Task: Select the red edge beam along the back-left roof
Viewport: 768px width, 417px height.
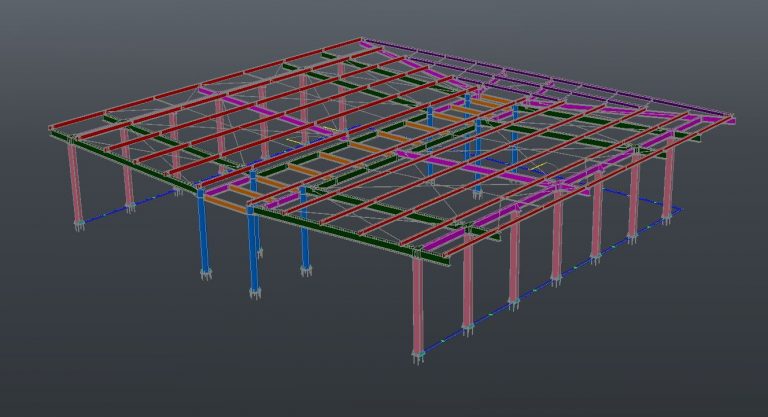Action: pos(206,84)
